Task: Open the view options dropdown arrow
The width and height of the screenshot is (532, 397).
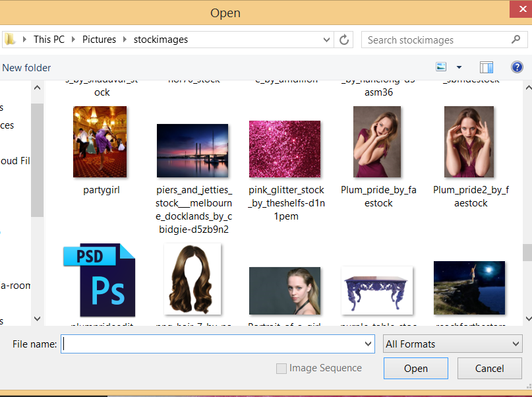Action: click(459, 67)
